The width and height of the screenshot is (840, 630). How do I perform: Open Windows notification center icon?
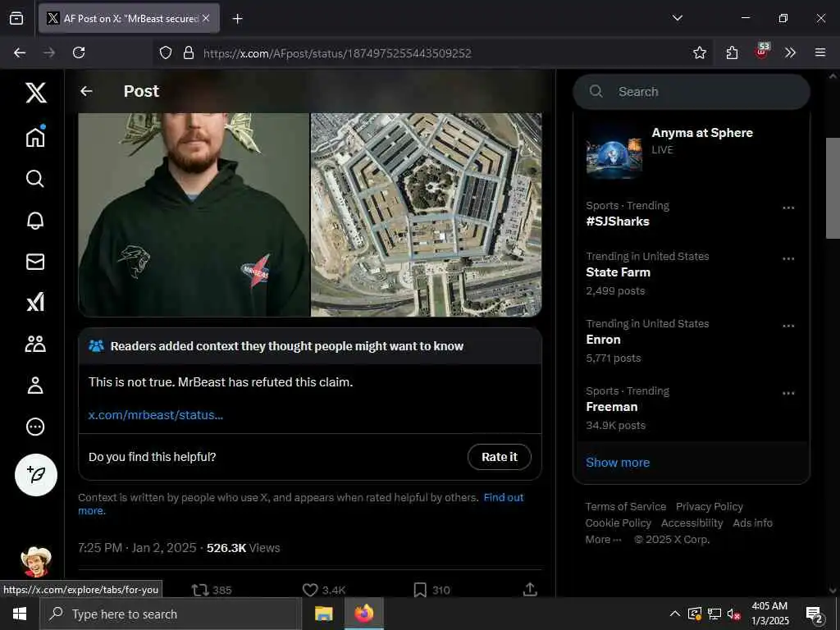click(815, 614)
